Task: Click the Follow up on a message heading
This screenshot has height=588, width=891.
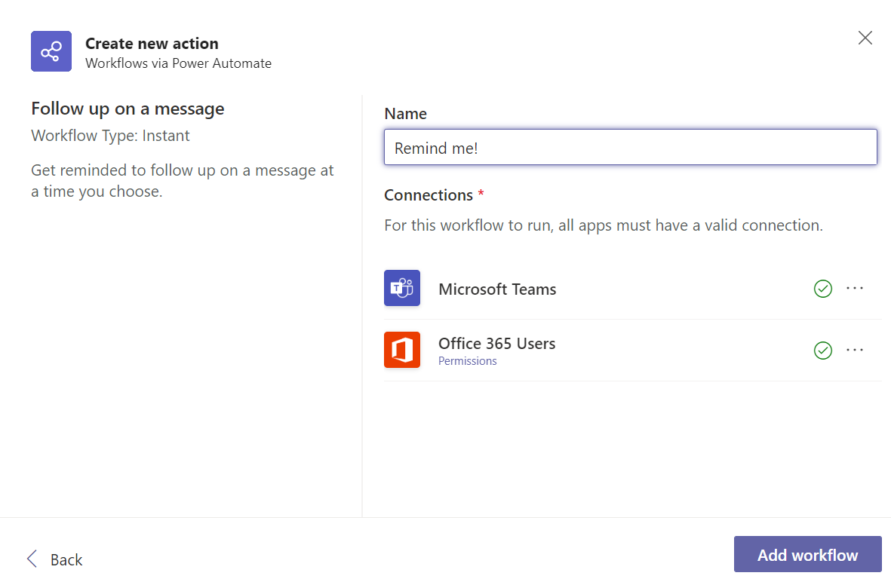Action: pyautogui.click(x=127, y=109)
